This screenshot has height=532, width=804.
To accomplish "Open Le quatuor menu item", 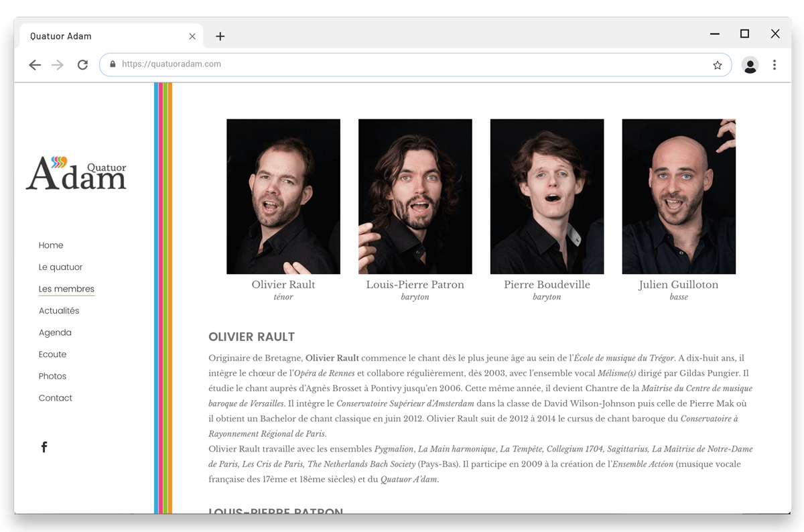I will click(60, 267).
